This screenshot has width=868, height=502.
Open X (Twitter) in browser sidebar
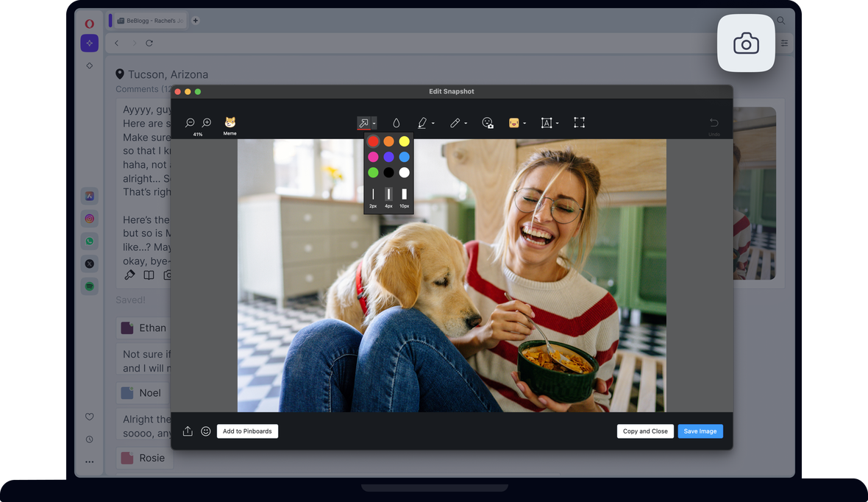tap(89, 264)
